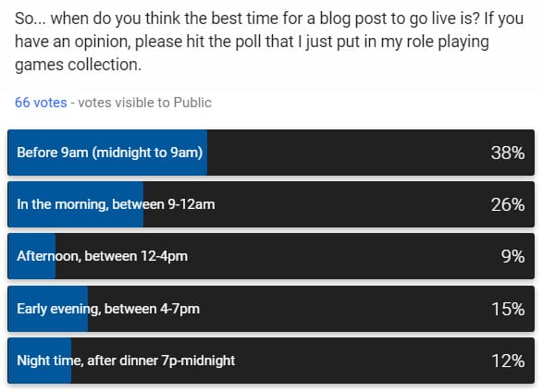The image size is (543, 392).
Task: Click the 15% result percentage
Action: click(x=508, y=309)
